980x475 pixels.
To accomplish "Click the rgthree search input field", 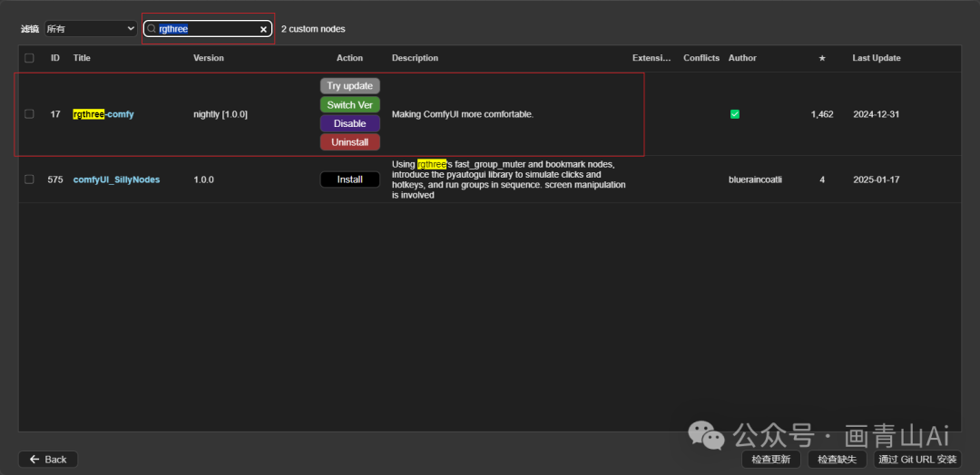I will coord(208,29).
